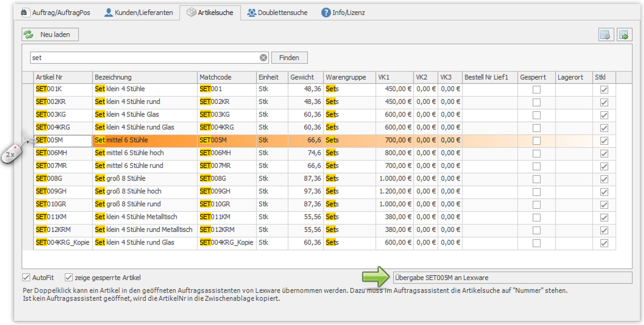Viewport: 644px width, 325px height.
Task: Toggle the Stkl checkbox for SET002KR
Action: click(x=604, y=102)
